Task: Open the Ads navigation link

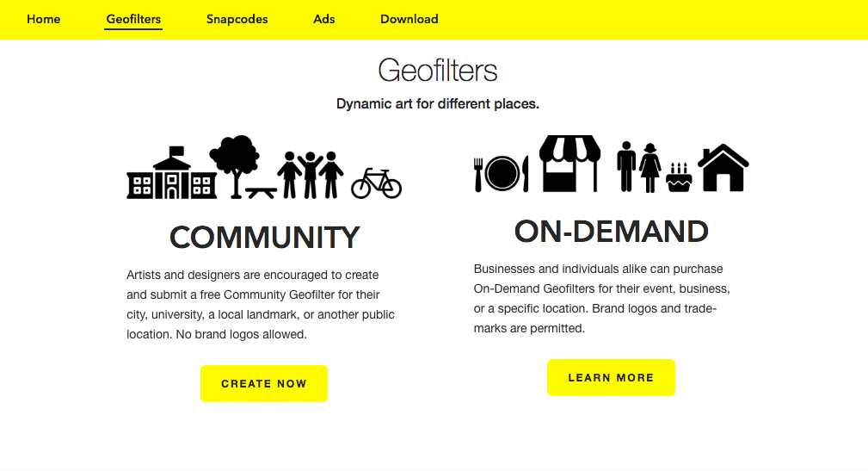Action: click(323, 19)
